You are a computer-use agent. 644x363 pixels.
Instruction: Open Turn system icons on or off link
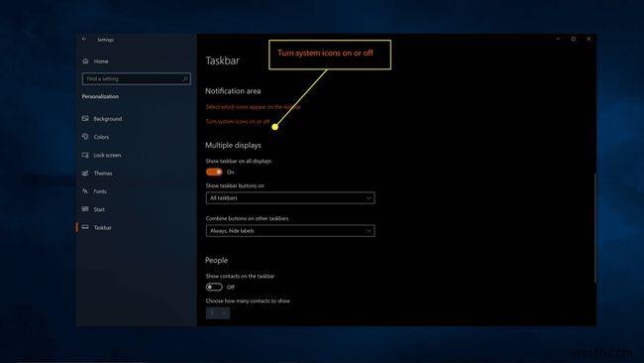238,121
